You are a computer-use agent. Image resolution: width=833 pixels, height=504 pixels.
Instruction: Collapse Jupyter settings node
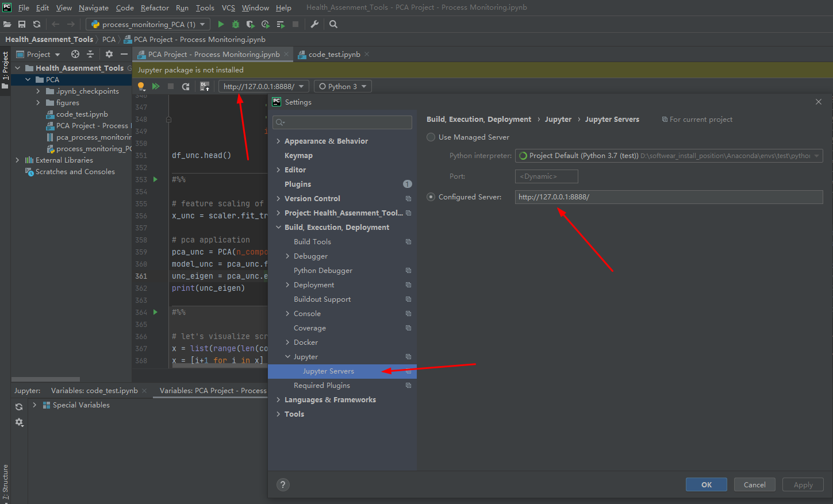click(x=287, y=357)
